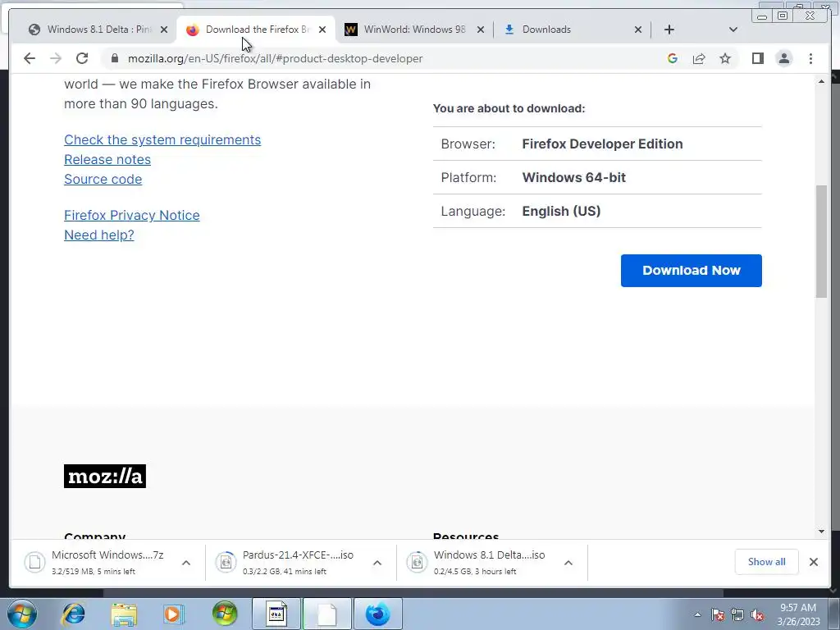Go back to the previous page
840x630 pixels.
tap(30, 58)
